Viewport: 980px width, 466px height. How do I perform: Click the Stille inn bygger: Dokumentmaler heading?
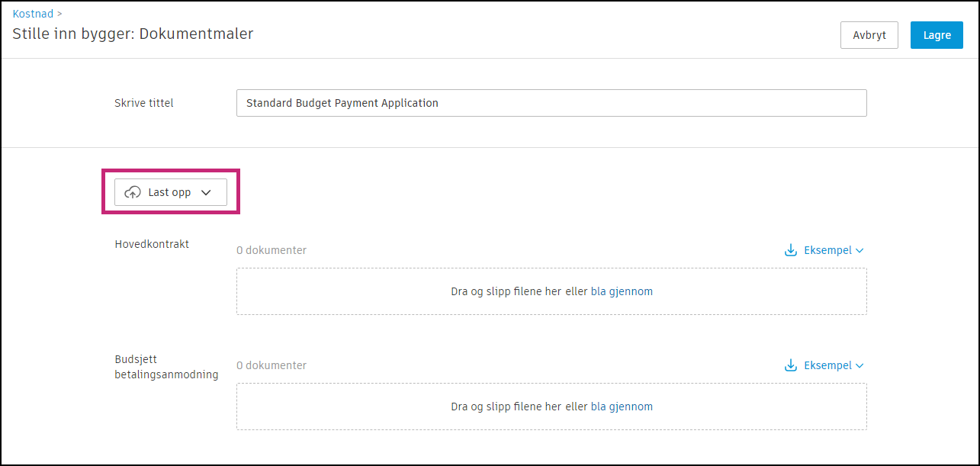pos(133,34)
